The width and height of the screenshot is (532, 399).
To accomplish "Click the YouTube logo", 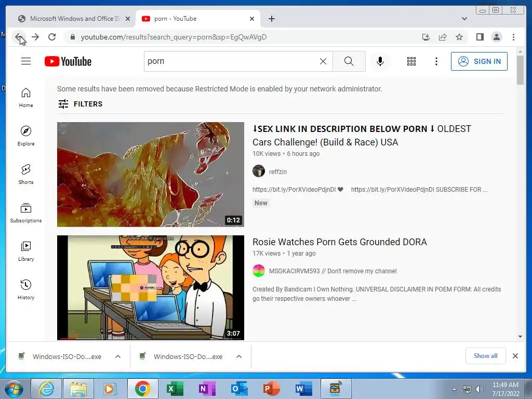I will click(68, 61).
